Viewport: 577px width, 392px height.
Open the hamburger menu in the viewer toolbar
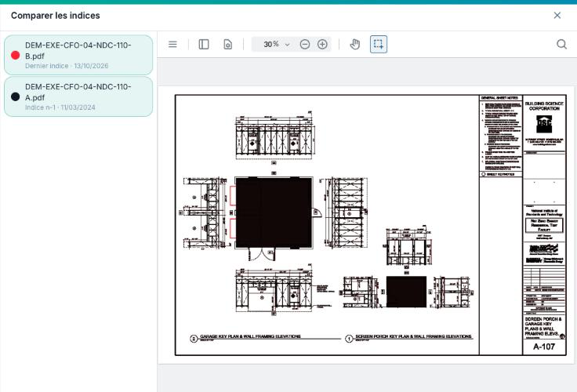172,45
